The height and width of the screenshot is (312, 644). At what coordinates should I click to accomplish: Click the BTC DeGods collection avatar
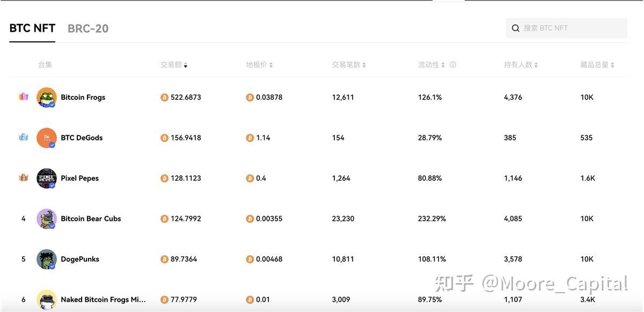(x=47, y=138)
